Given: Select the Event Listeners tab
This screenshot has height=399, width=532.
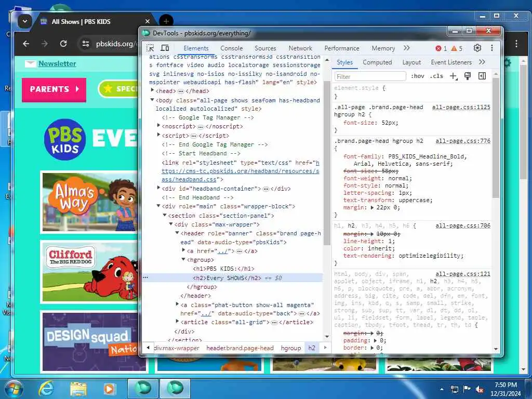Looking at the screenshot, I should tap(451, 62).
